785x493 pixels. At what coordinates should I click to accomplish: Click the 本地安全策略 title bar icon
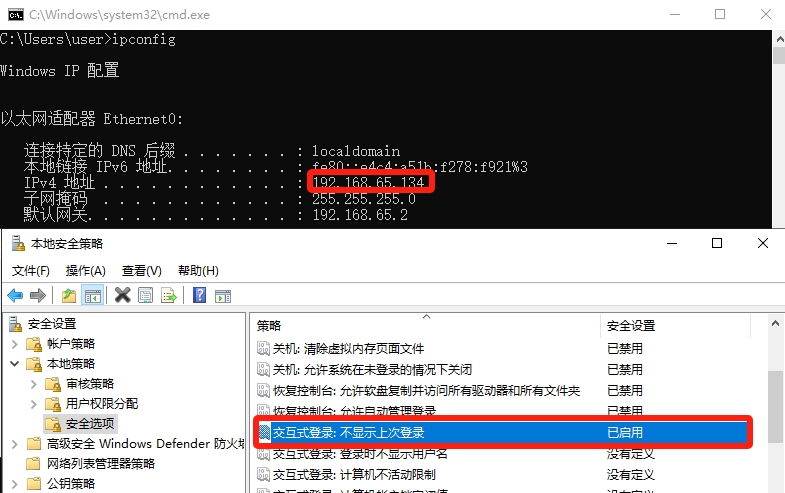(18, 243)
